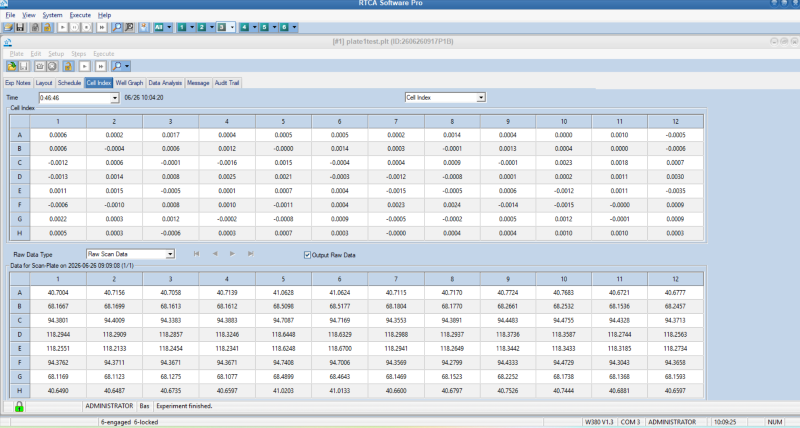800x428 pixels.
Task: Open the Time combo box showing 0:46:46
Action: [x=79, y=97]
